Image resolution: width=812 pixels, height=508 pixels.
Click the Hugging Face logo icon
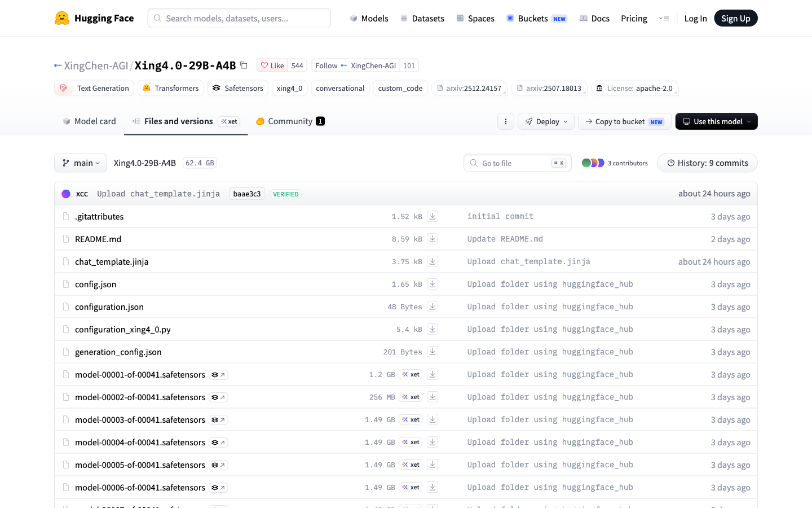click(62, 18)
